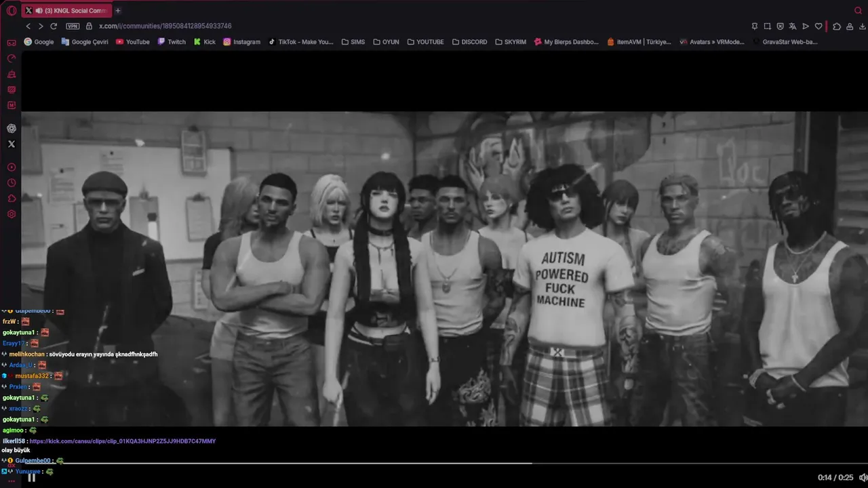Screen dimensions: 868x488
Task: Open the extensions cube icon in toolbar
Action: point(837,26)
